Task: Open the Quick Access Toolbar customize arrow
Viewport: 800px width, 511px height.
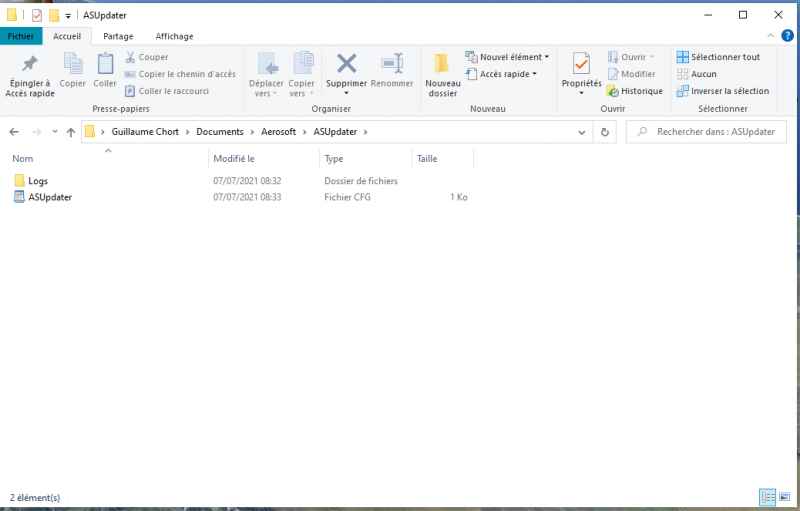Action: click(68, 16)
